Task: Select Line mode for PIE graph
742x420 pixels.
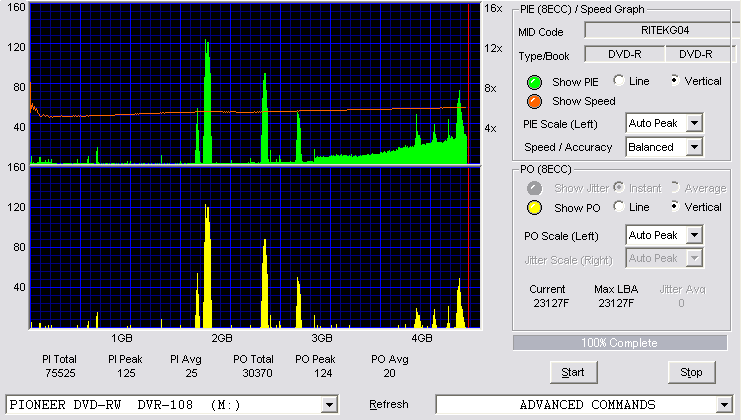Action: [x=618, y=80]
